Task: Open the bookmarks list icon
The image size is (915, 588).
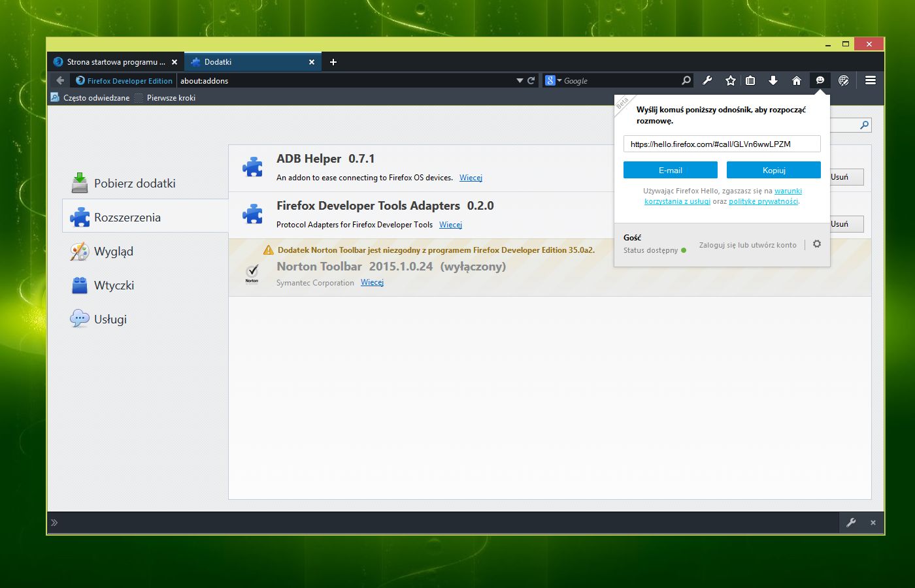Action: click(x=750, y=80)
